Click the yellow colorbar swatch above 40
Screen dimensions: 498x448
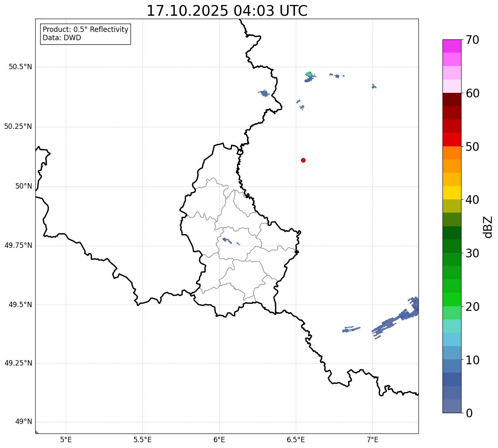tap(452, 193)
